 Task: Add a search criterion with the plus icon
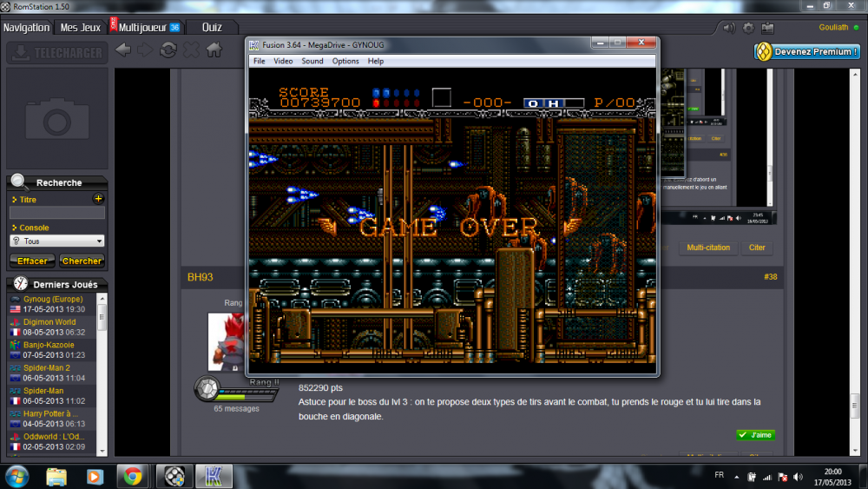click(x=99, y=199)
